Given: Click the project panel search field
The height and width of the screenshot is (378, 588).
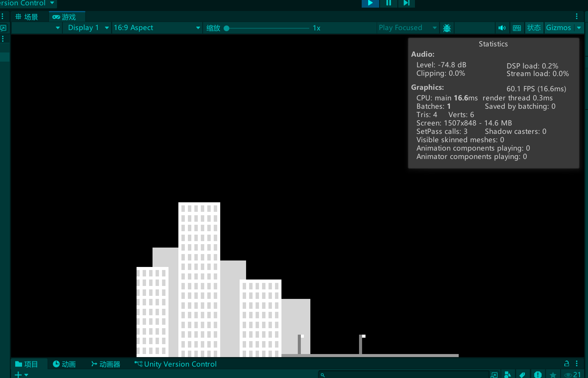Looking at the screenshot, I should click(x=403, y=375).
